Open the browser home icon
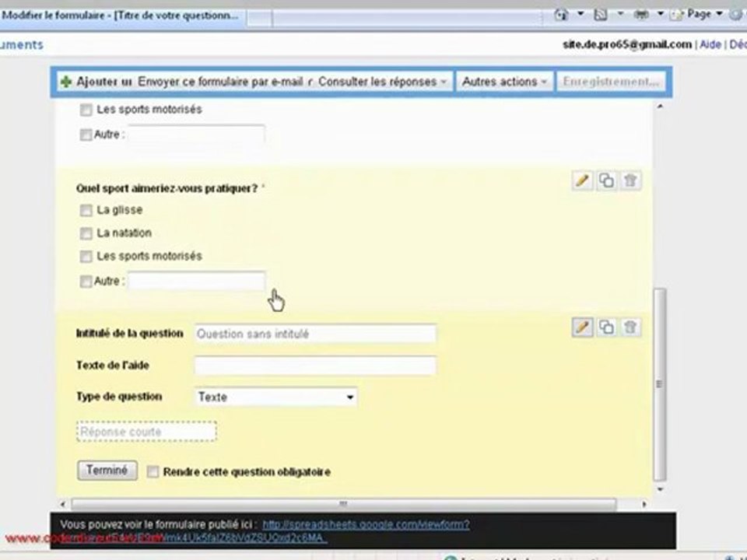 561,15
